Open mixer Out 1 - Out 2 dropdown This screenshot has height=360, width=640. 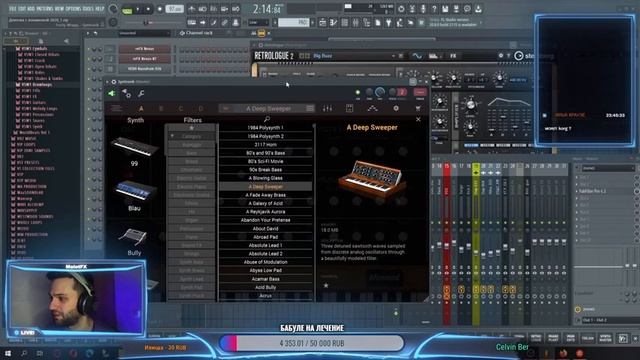click(607, 320)
